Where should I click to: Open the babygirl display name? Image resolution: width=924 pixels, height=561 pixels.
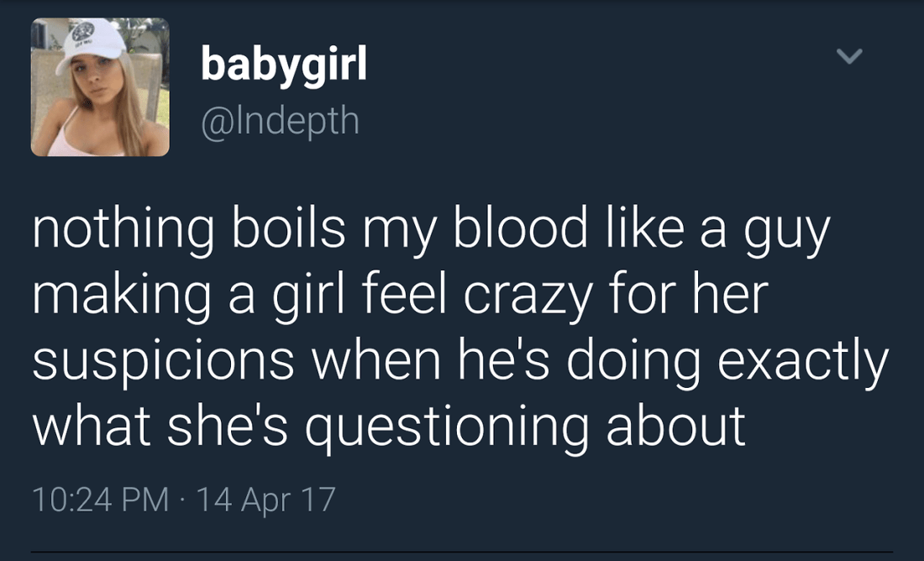pos(284,65)
